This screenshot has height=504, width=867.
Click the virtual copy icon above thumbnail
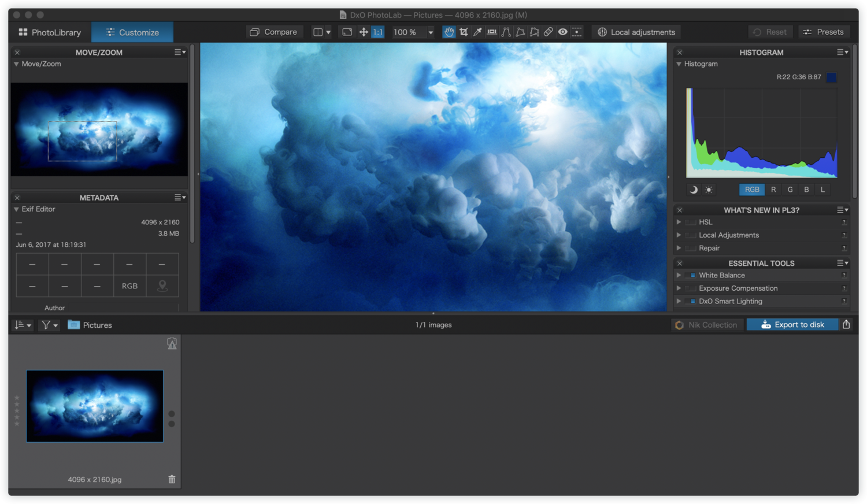pyautogui.click(x=172, y=343)
